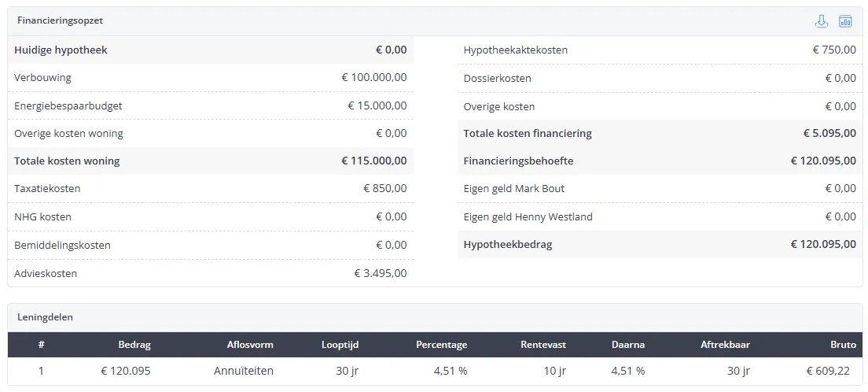Viewport: 868px width, 392px height.
Task: Click the Percentage column header
Action: pos(442,345)
